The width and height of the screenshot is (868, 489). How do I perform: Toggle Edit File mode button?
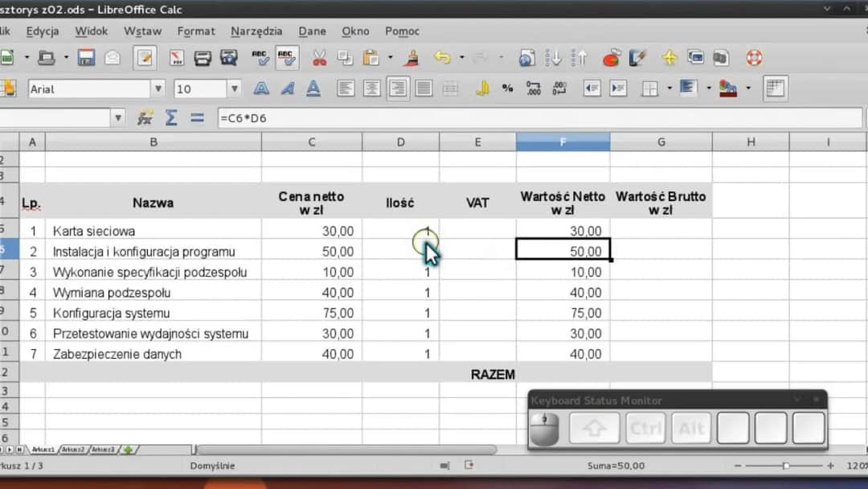click(x=145, y=58)
